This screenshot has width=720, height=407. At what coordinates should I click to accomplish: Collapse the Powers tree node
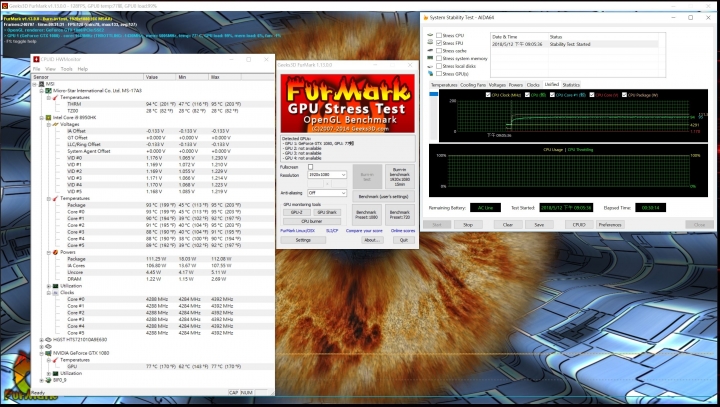pos(49,252)
